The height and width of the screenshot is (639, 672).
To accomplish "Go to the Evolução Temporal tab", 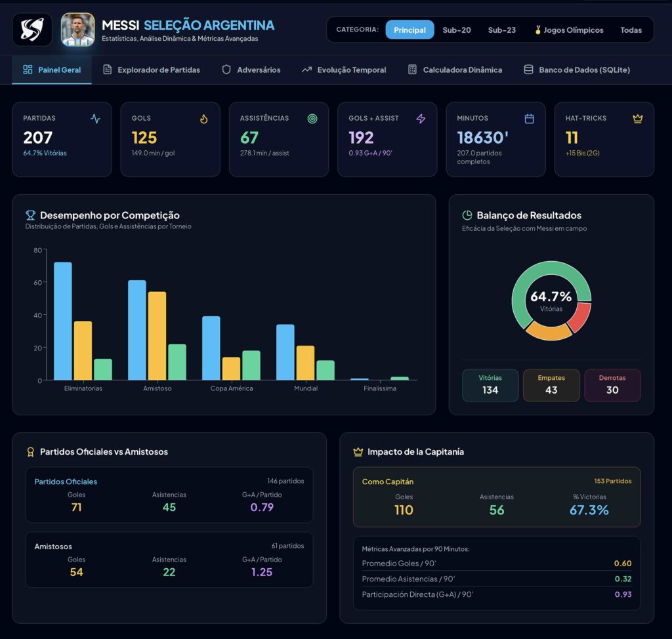I will 344,70.
